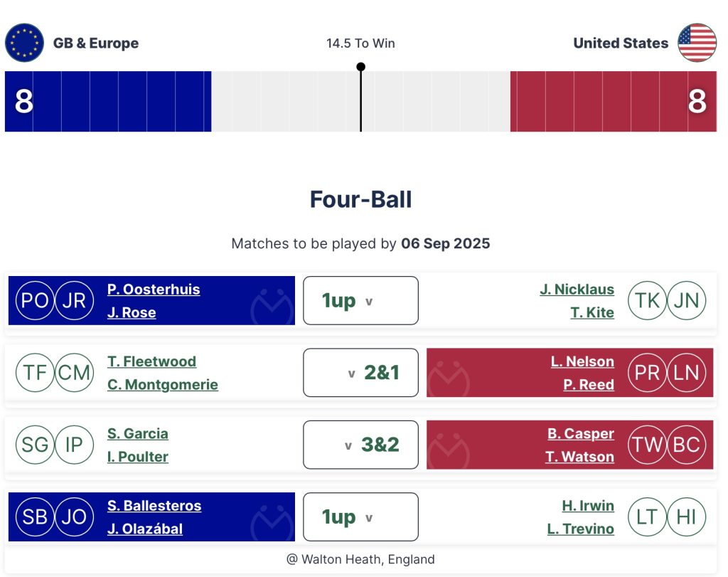The image size is (728, 577).
Task: Click the 3&2 match result box
Action: point(360,445)
